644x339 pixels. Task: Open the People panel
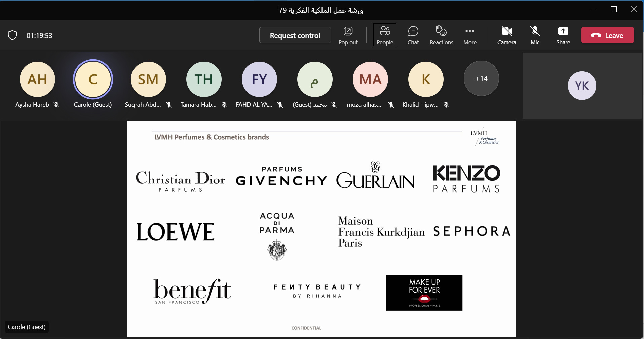(385, 35)
